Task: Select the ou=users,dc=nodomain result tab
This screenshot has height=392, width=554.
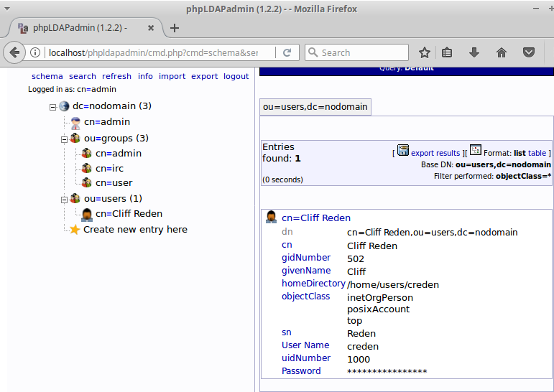Action: pos(315,107)
